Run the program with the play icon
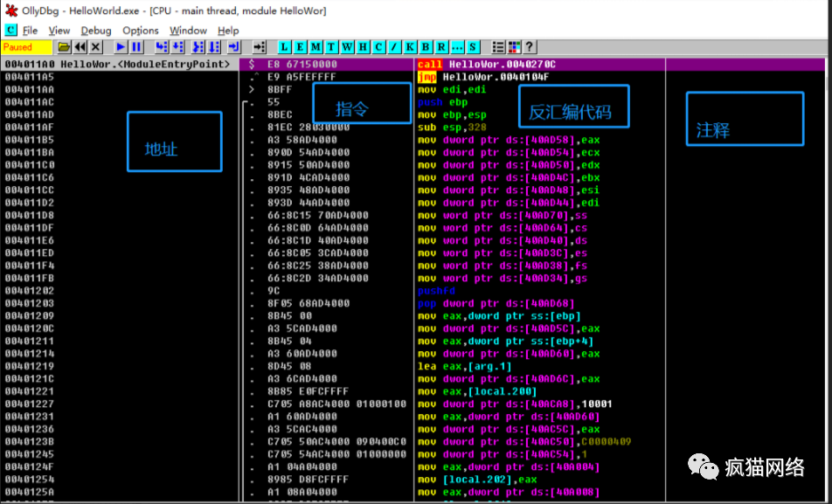Screen dimensions: 832x504 (x=121, y=47)
